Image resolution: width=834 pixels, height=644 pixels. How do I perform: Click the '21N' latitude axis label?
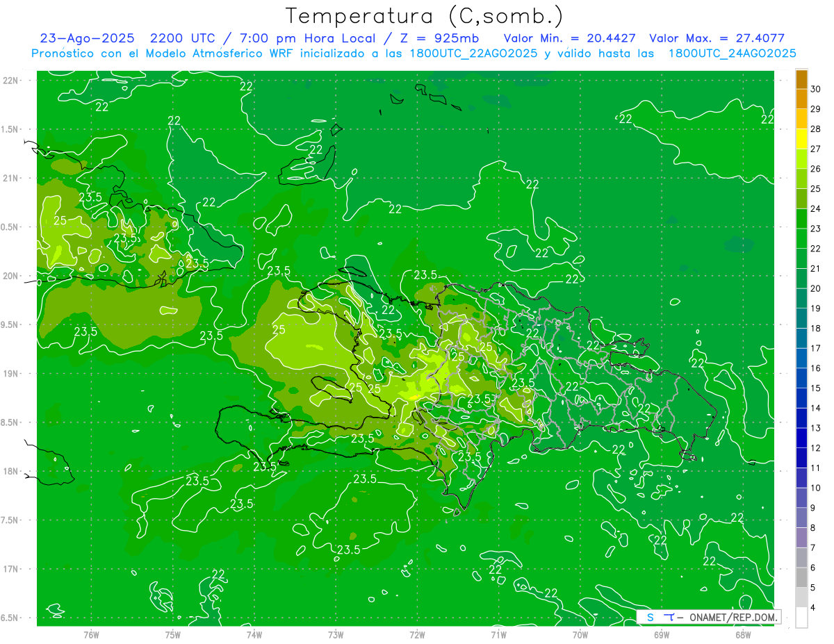tap(10, 179)
